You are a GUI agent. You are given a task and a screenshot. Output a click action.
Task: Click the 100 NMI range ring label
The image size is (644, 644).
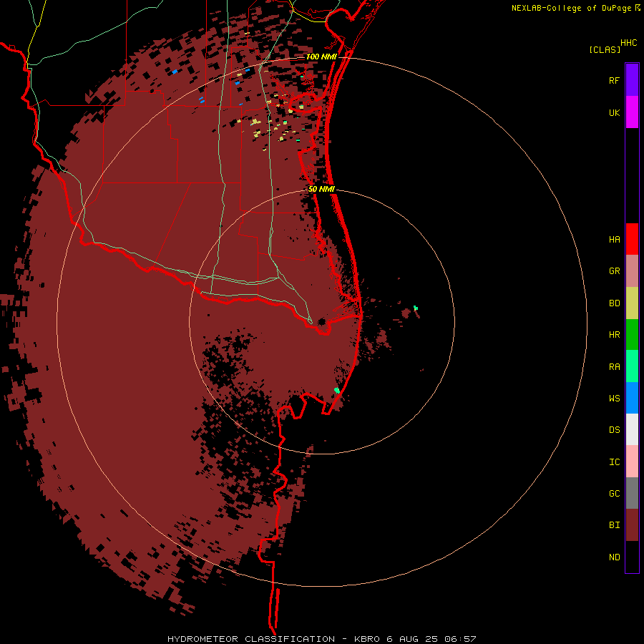pyautogui.click(x=321, y=57)
